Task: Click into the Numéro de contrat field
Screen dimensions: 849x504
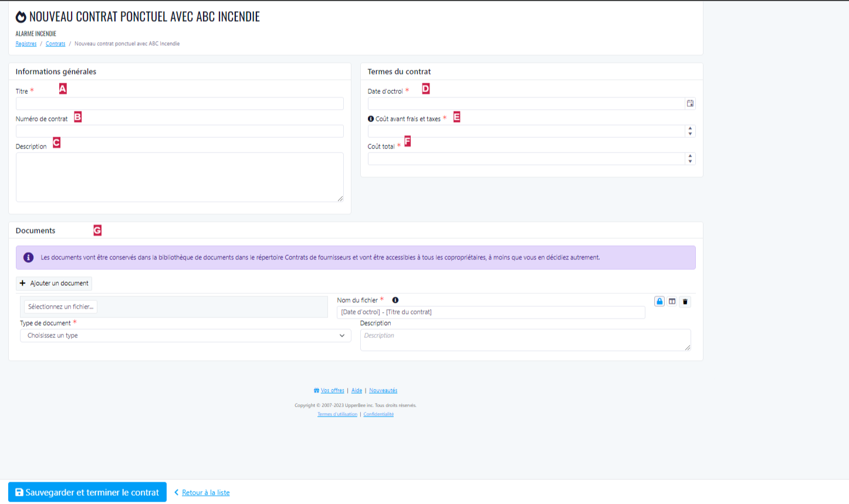Action: pyautogui.click(x=180, y=131)
